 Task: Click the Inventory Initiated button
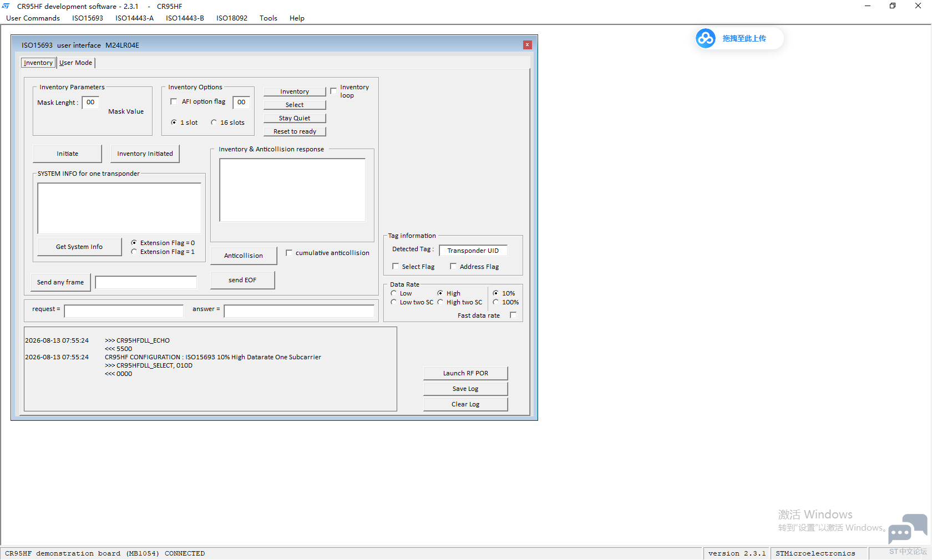[x=145, y=154]
